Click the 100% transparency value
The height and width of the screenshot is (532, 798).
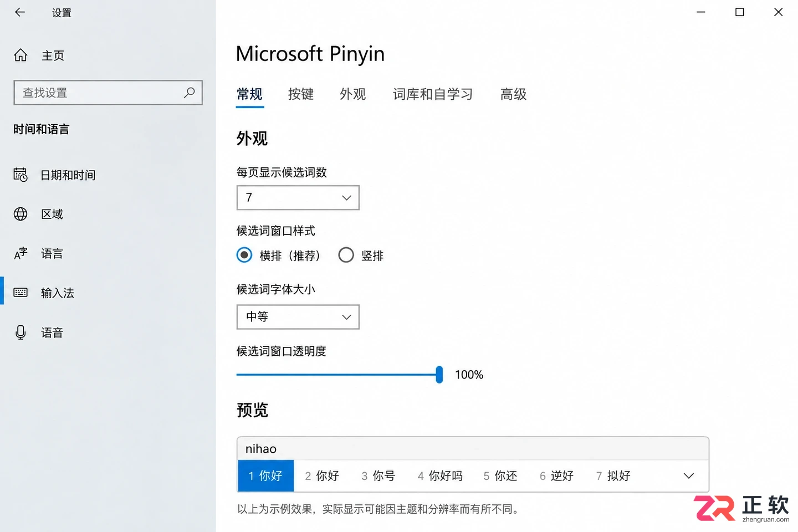pyautogui.click(x=469, y=375)
